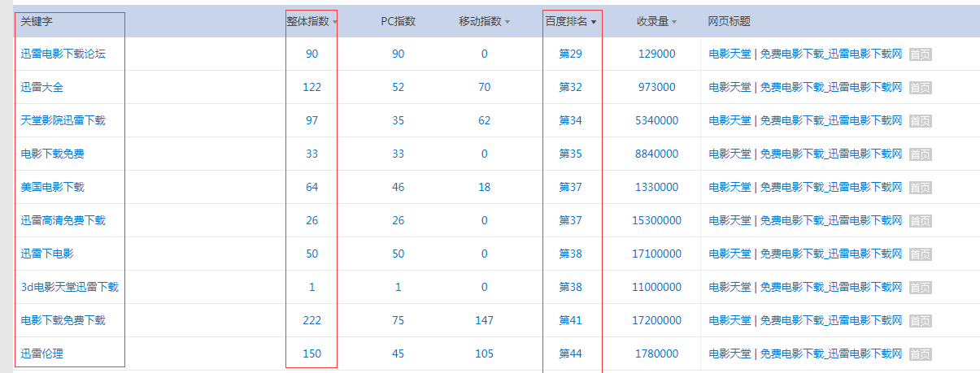Click the 关键字 column header
The width and height of the screenshot is (980, 373).
[x=37, y=21]
